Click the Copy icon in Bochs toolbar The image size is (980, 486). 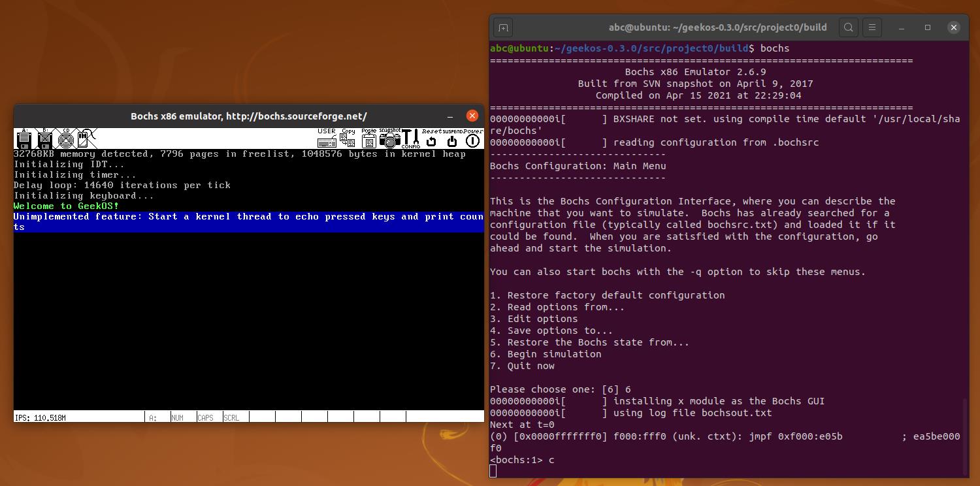coord(348,138)
